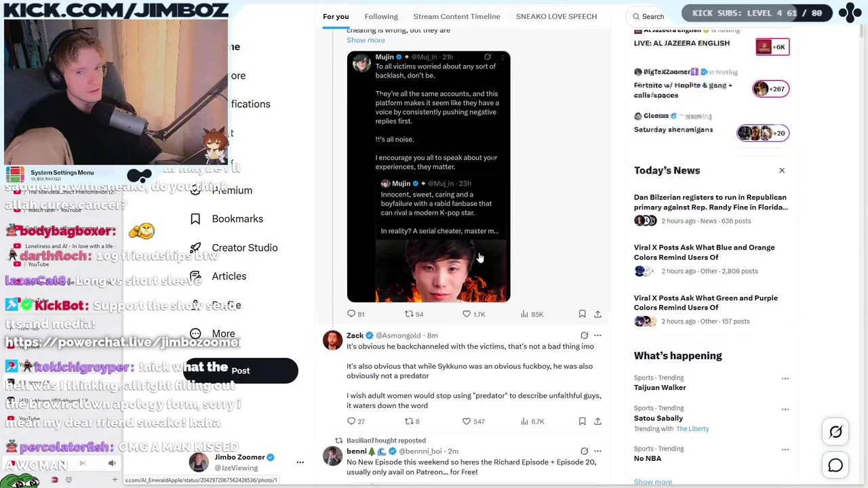This screenshot has height=488, width=868.
Task: Repost the post showing 94 reposts
Action: coord(414,314)
